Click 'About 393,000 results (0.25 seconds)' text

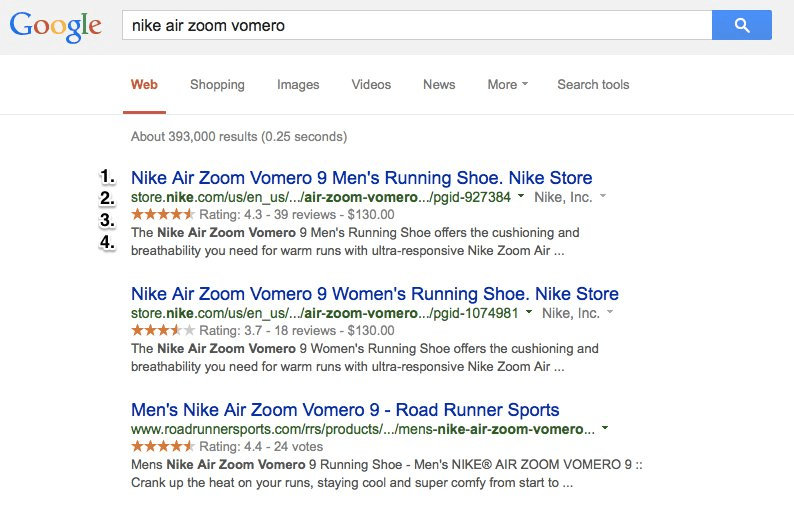pyautogui.click(x=239, y=137)
